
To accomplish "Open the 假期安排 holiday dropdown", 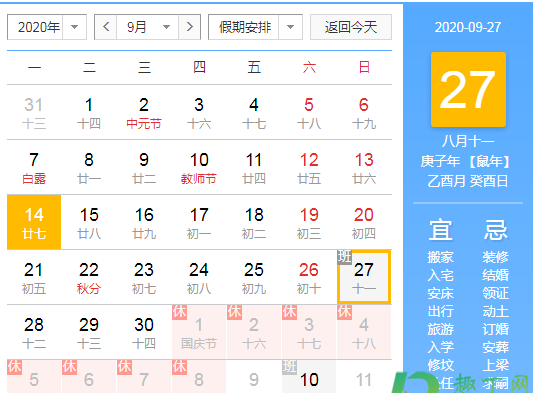I will click(255, 27).
